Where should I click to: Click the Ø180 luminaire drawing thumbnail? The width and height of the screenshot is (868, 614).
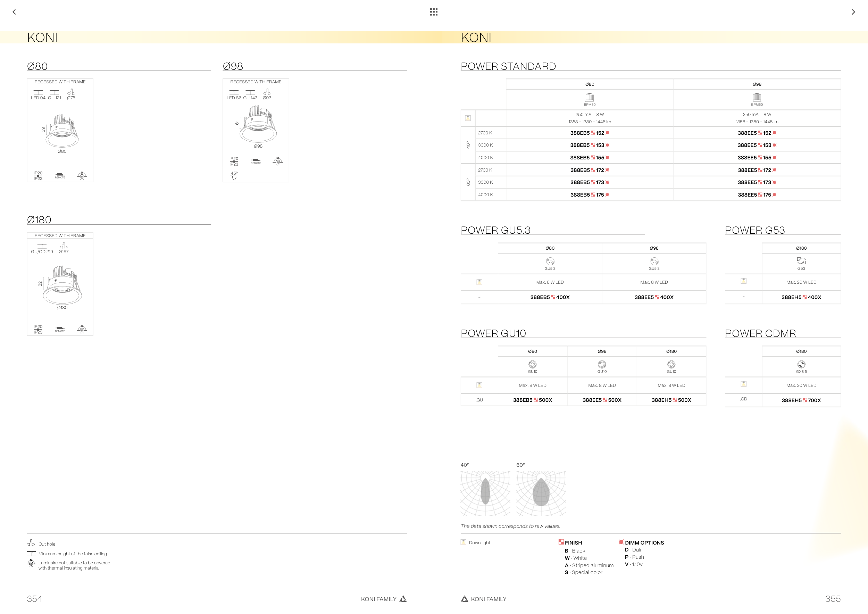coord(62,285)
